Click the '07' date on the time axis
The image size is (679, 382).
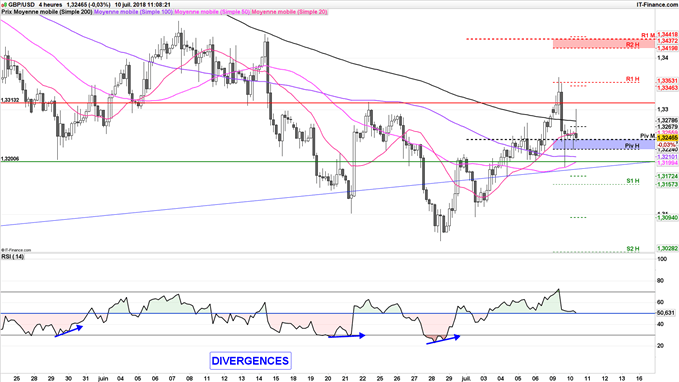pyautogui.click(x=172, y=379)
